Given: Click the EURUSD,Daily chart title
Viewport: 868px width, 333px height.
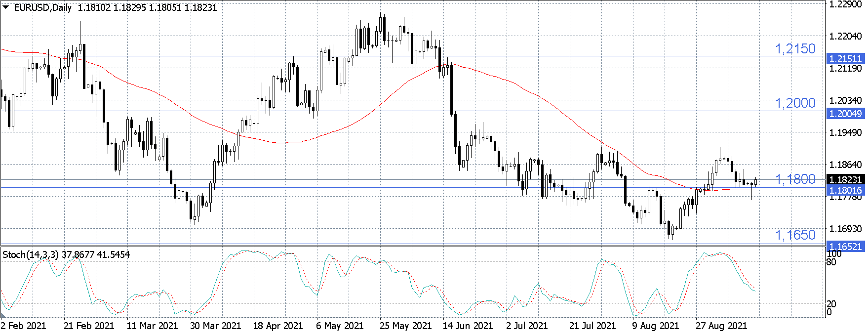Looking at the screenshot, I should pos(42,8).
